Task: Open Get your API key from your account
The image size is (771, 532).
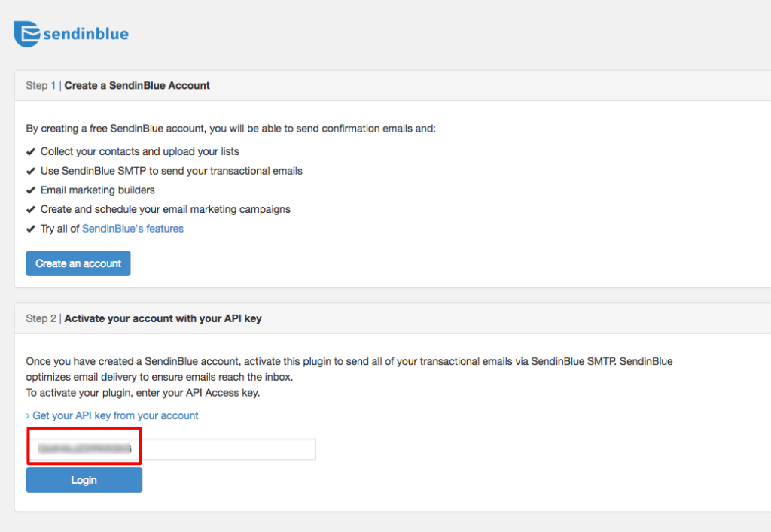Action: pyautogui.click(x=115, y=415)
